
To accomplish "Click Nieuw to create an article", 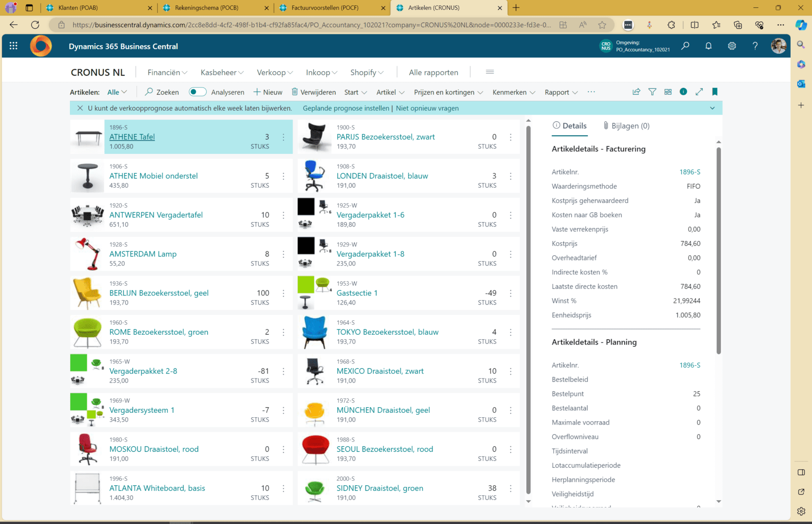I will click(268, 92).
